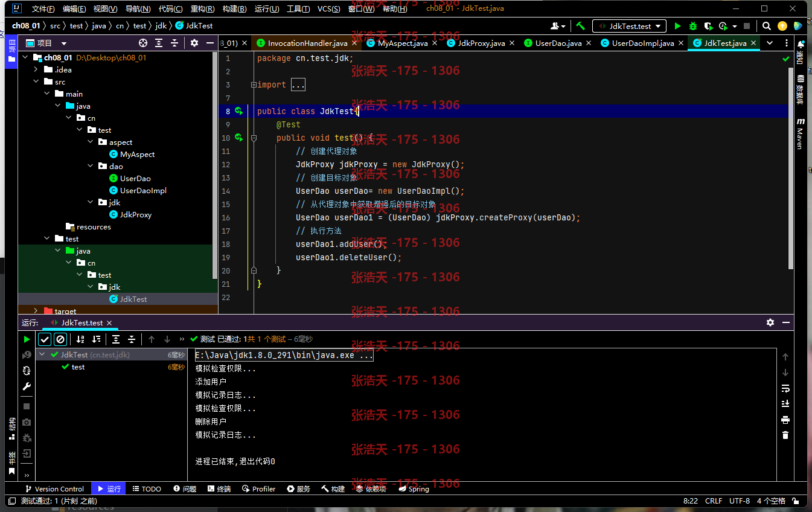The width and height of the screenshot is (812, 512).
Task: Open the JdkTest.test run configuration dropdown
Action: 629,26
